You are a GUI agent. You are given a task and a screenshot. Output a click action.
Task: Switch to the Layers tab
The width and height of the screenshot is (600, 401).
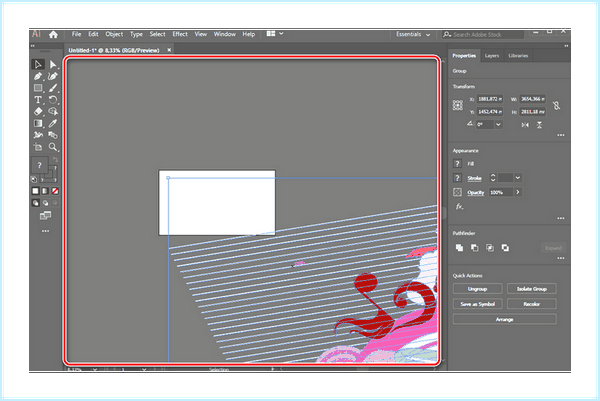[492, 56]
